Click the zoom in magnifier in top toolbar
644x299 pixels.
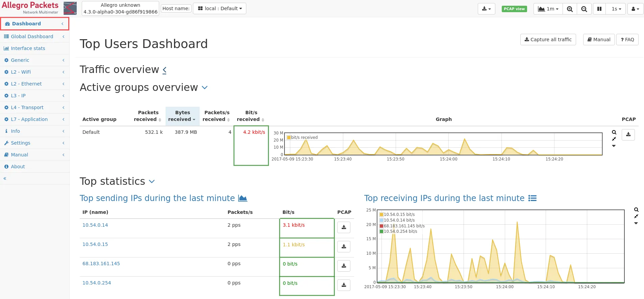[x=570, y=9]
